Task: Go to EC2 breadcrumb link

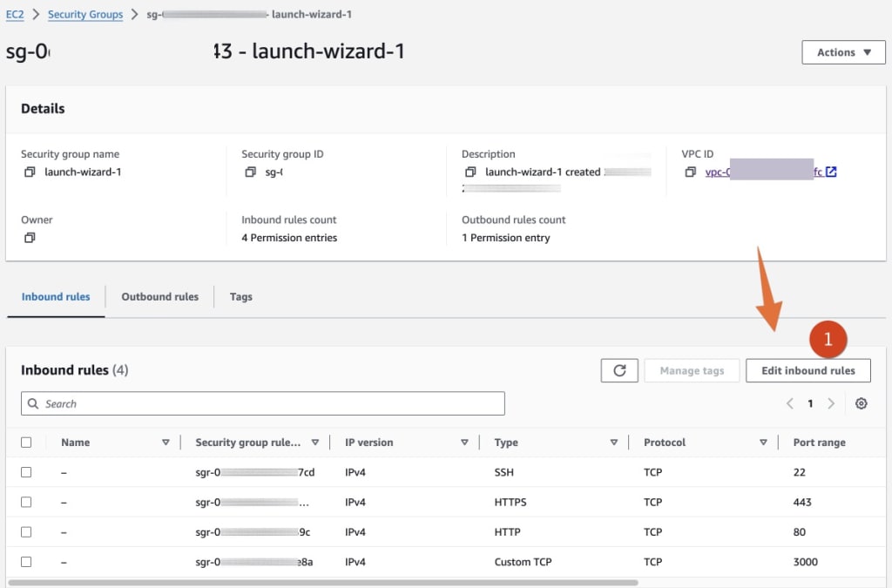Action: point(15,14)
